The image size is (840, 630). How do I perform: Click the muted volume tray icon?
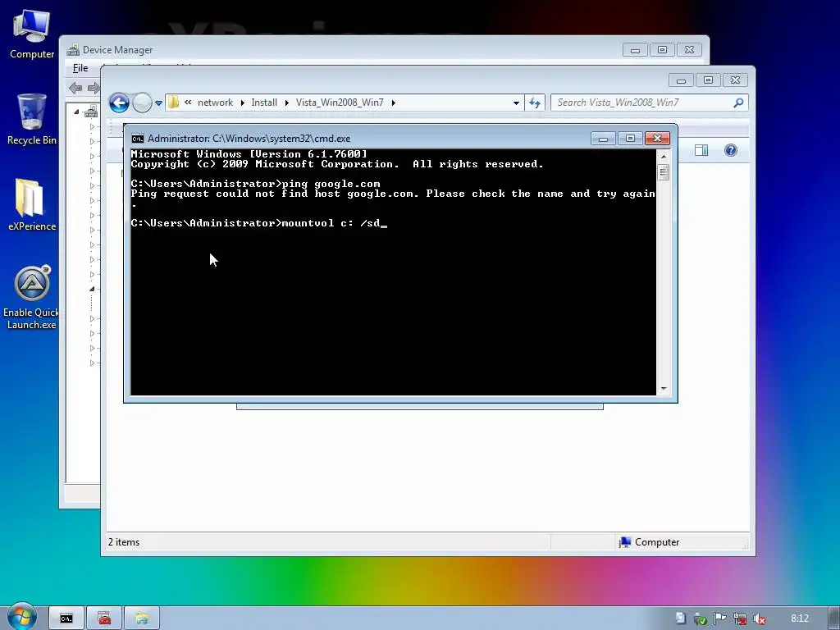(x=759, y=619)
